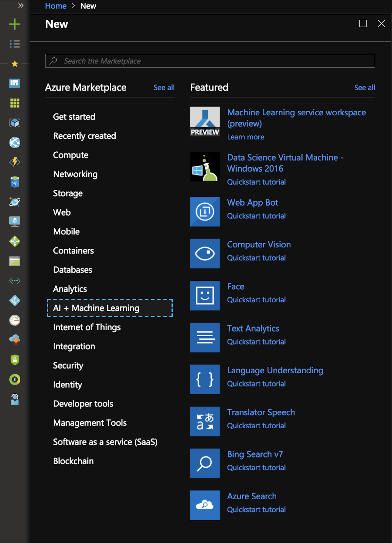Click the green plus Create a resource icon
Screen dimensions: 392x543
click(x=15, y=24)
